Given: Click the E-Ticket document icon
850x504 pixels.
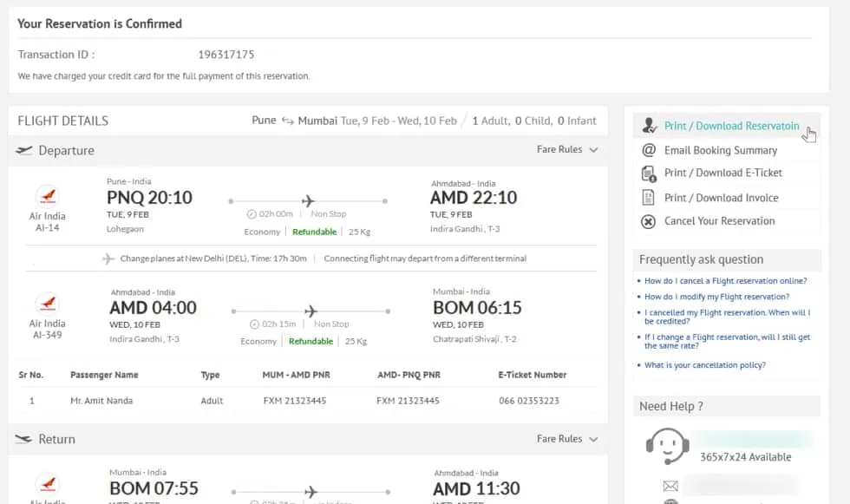Looking at the screenshot, I should [x=649, y=173].
